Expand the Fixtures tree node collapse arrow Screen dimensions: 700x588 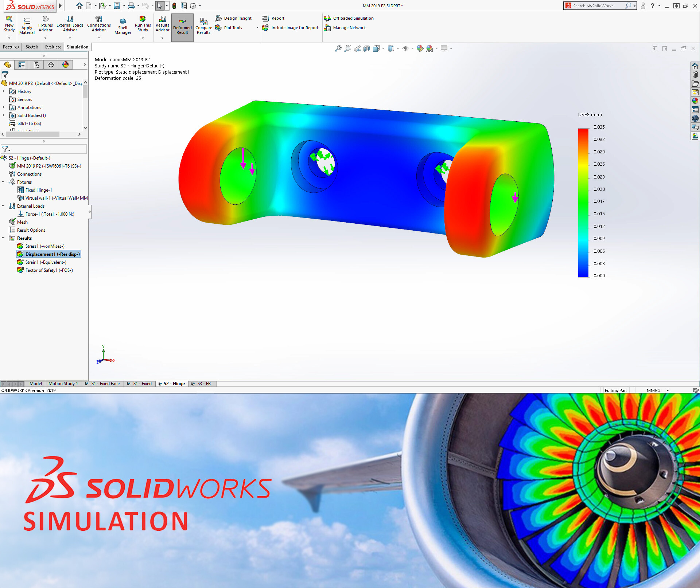[x=3, y=182]
